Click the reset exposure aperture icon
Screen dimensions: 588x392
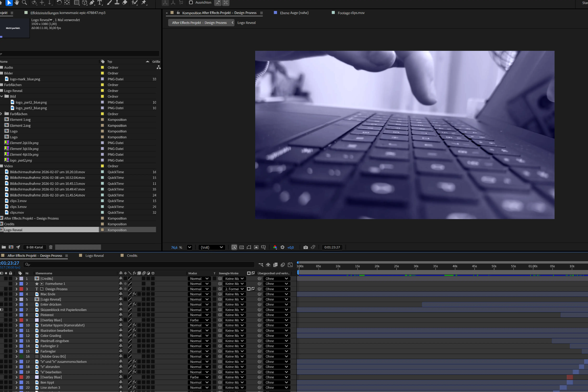[x=282, y=247]
